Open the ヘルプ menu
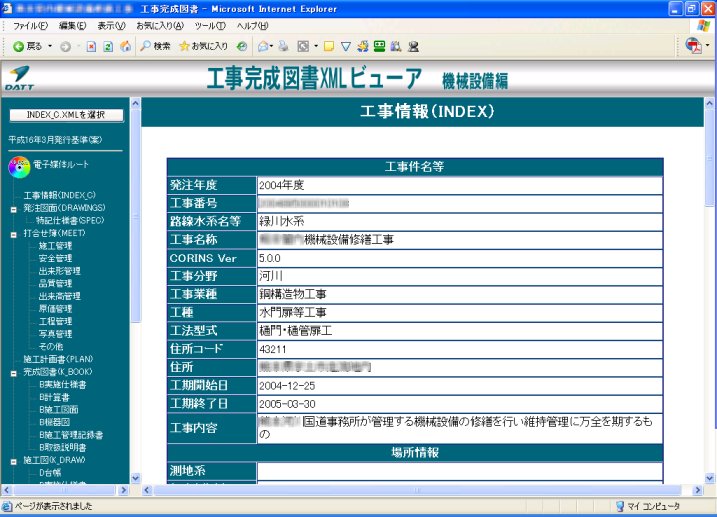The image size is (717, 517). tap(252, 26)
